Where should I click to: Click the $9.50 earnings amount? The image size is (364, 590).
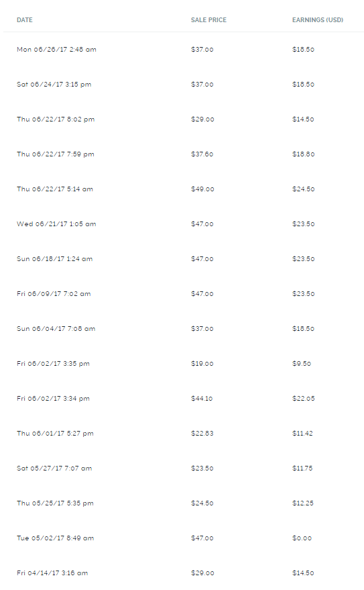[302, 364]
